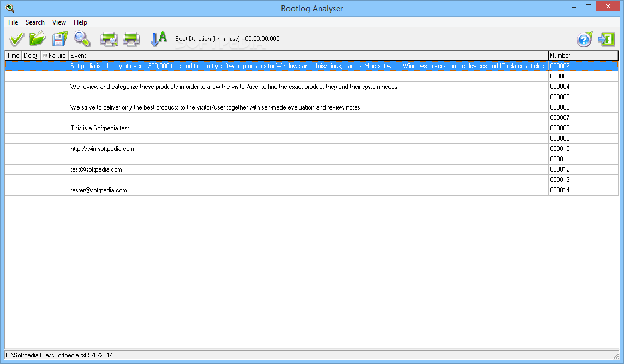Screen dimensions: 624x364
Task: Open print preview printer icon
Action: click(109, 39)
